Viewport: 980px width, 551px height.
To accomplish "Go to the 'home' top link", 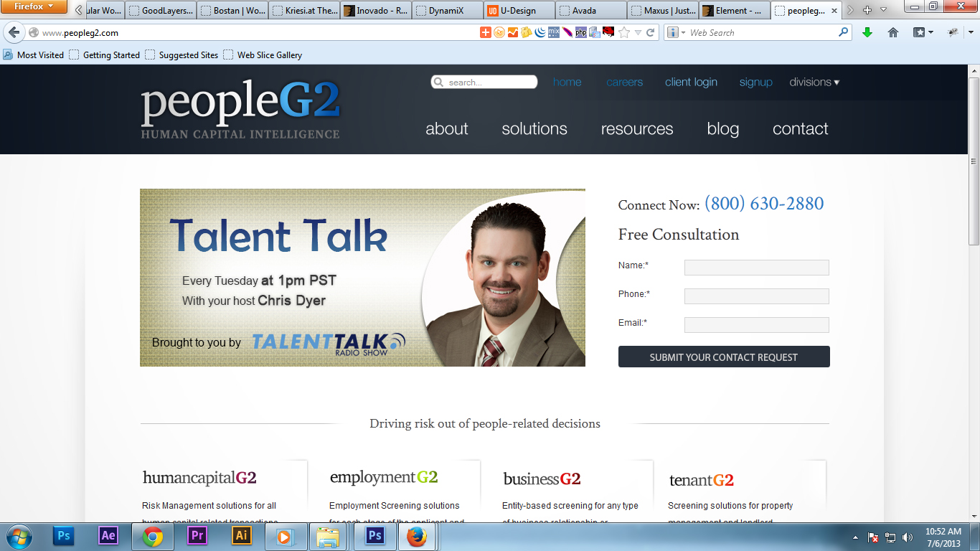I will click(567, 82).
